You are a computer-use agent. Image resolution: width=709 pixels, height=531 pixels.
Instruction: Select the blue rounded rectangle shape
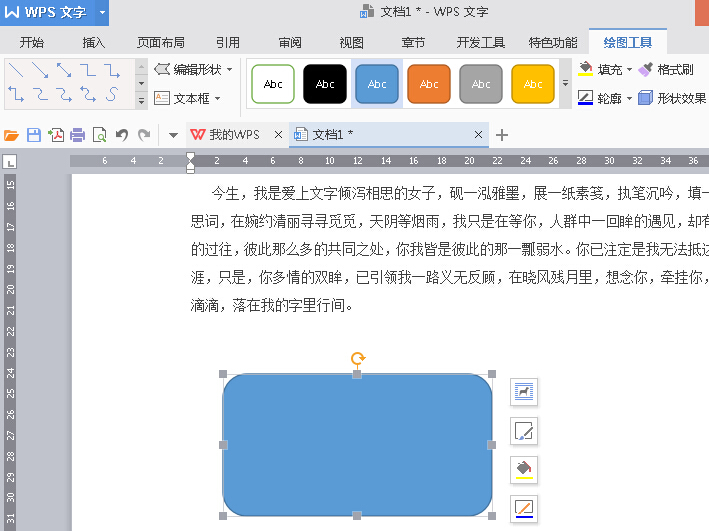pos(357,445)
